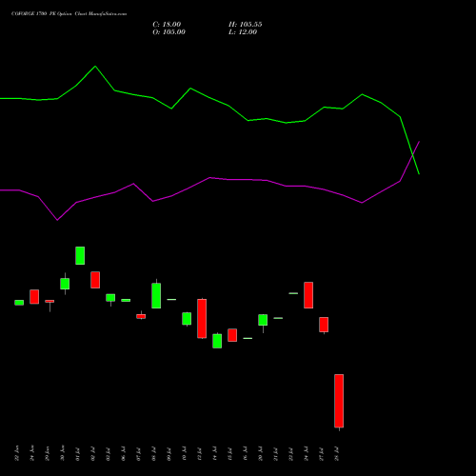Click where green and purple lines cross
Viewport: 476px width, 476px height.
(413, 155)
